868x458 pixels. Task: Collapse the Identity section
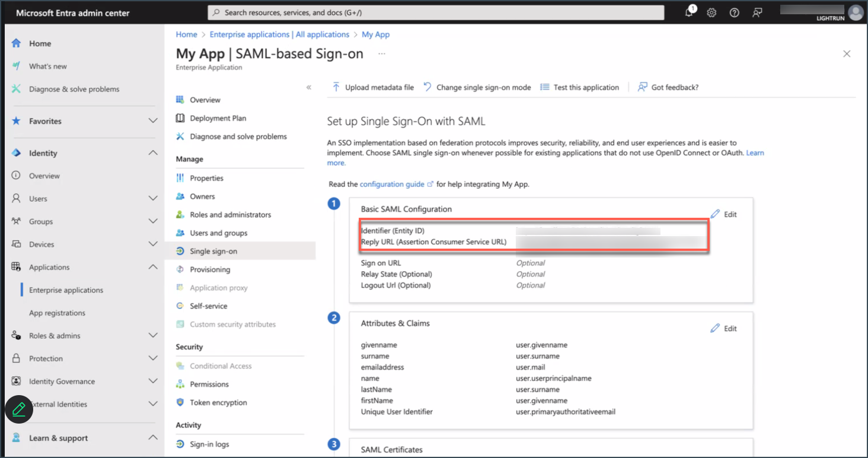pos(152,153)
